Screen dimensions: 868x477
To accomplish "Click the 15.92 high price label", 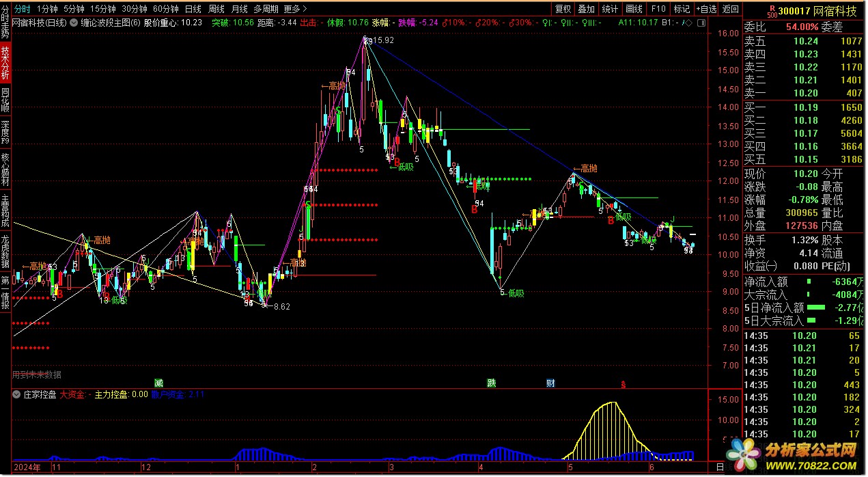I will (384, 40).
